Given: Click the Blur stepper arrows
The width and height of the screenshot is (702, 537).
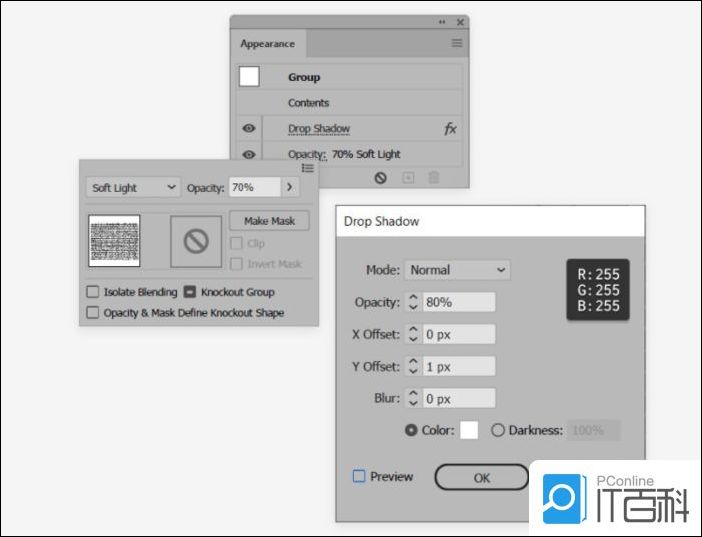Looking at the screenshot, I should (x=413, y=398).
